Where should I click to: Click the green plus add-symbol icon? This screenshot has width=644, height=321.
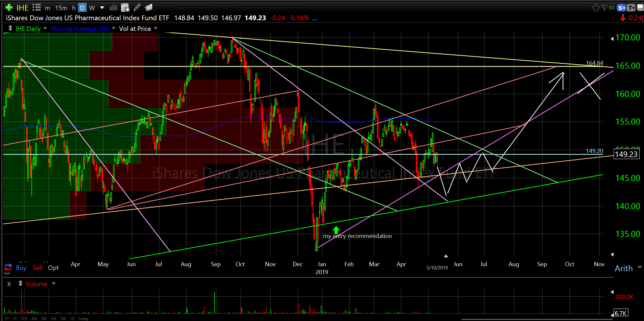coord(9,7)
